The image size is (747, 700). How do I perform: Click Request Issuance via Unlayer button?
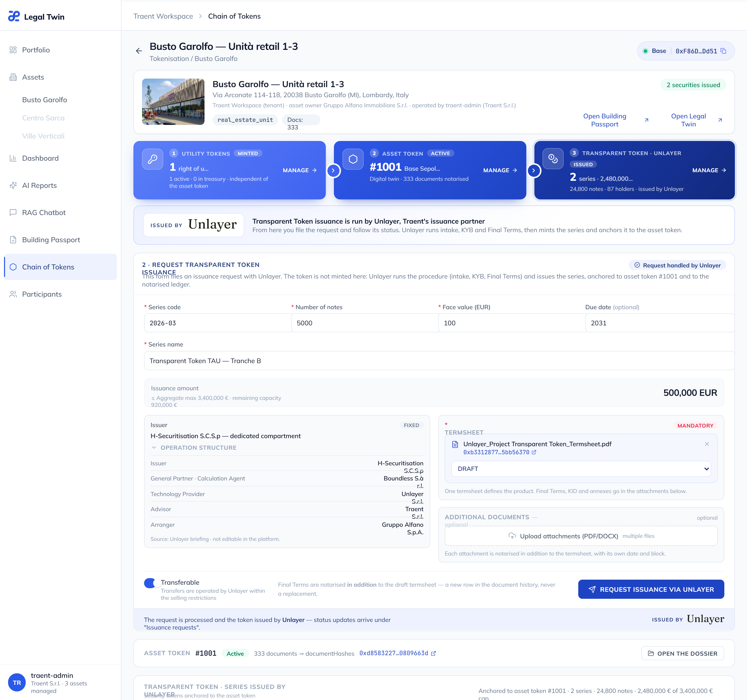tap(651, 589)
